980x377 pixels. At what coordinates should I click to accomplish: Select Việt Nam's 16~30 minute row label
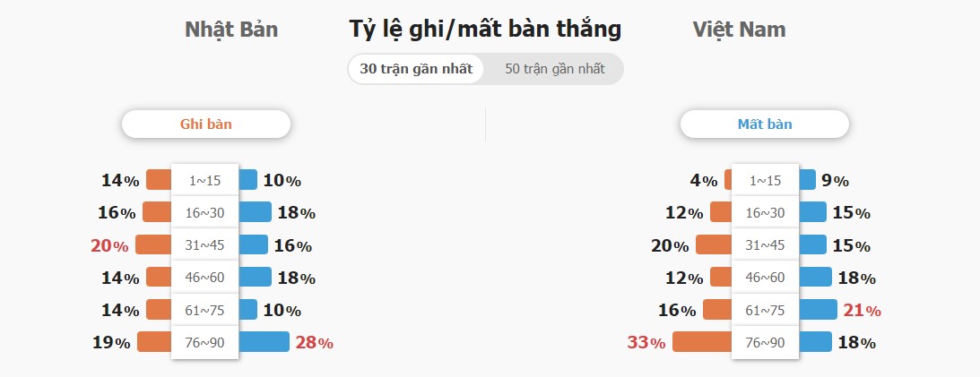point(765,213)
